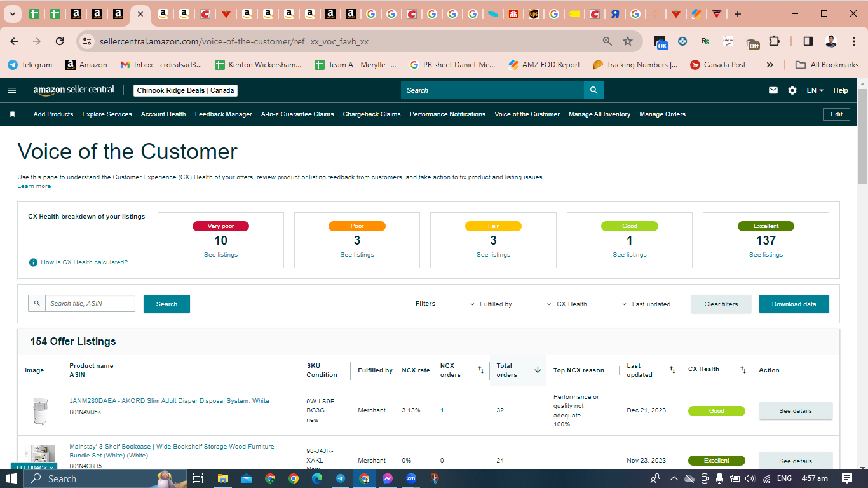Image resolution: width=868 pixels, height=488 pixels.
Task: Click the Search title, ASIN input field
Action: pyautogui.click(x=90, y=304)
